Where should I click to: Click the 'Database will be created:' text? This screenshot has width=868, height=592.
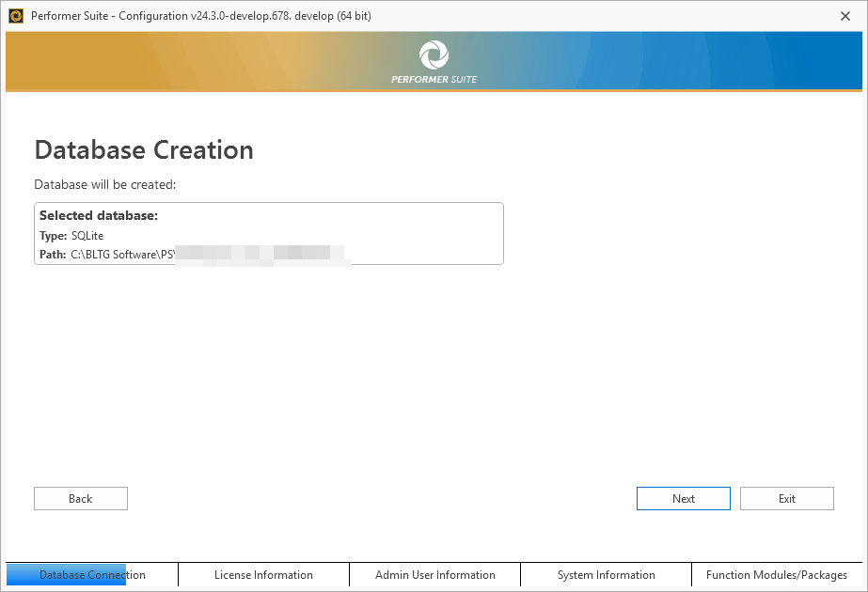pyautogui.click(x=105, y=184)
